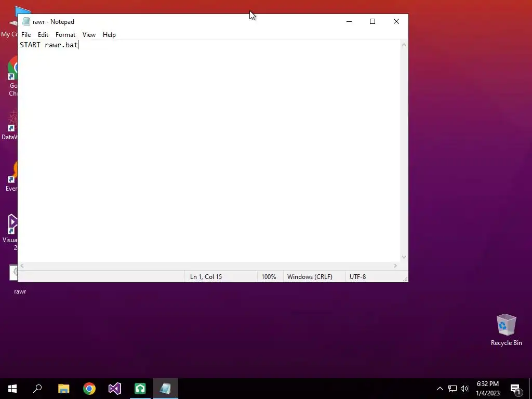Open the Windows Start menu
The height and width of the screenshot is (399, 532).
[x=12, y=389]
